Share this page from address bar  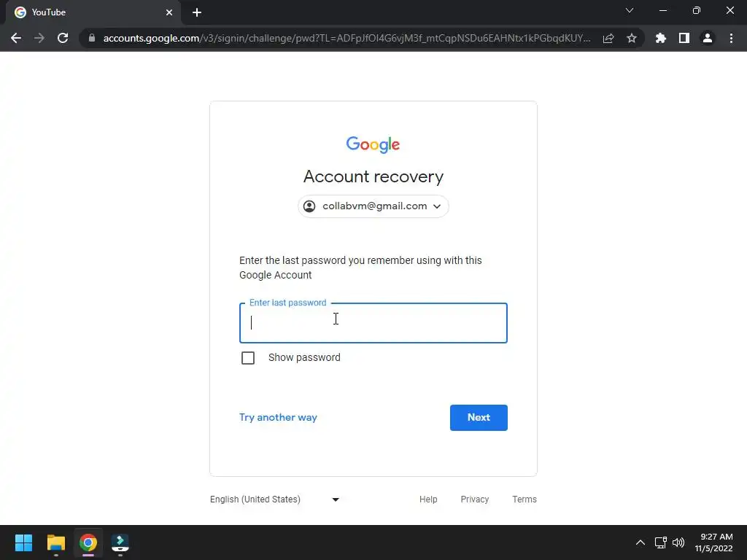tap(608, 38)
